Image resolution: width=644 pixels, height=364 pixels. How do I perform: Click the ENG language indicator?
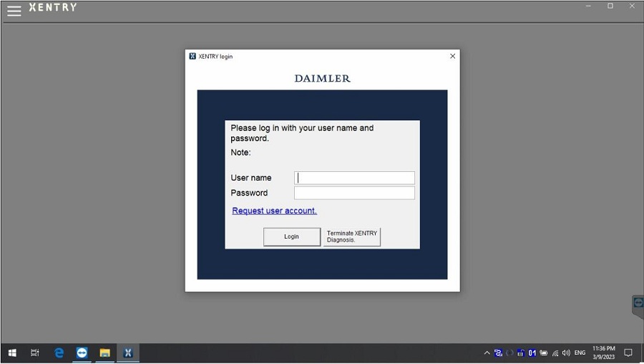pos(580,353)
